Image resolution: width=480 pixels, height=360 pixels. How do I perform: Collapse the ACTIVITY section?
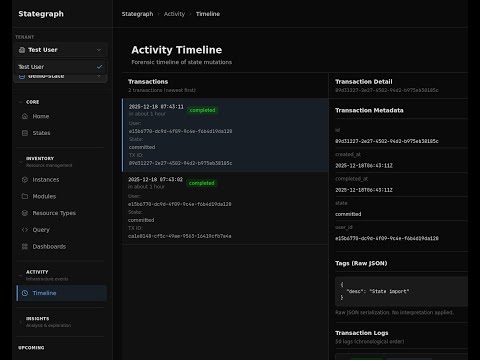(44, 275)
